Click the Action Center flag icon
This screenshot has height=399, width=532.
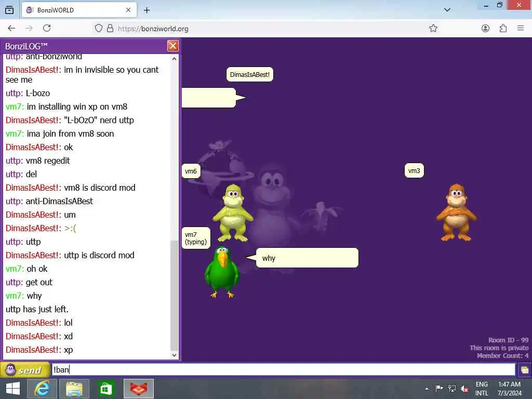tap(439, 389)
